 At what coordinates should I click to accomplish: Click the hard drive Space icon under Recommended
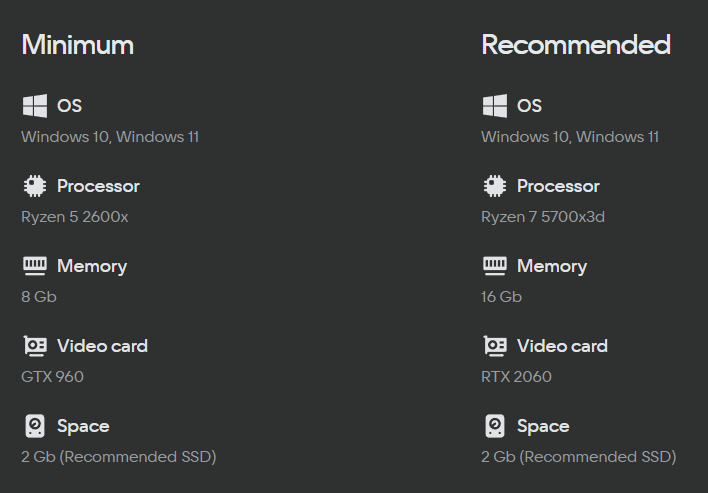(495, 426)
